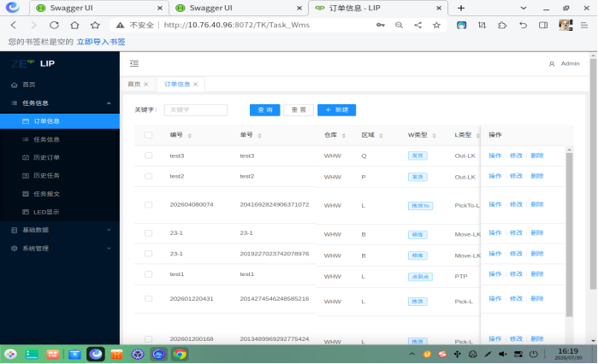Click 删除 link in the test2 row
Viewport: 598px width, 364px height.
(537, 176)
